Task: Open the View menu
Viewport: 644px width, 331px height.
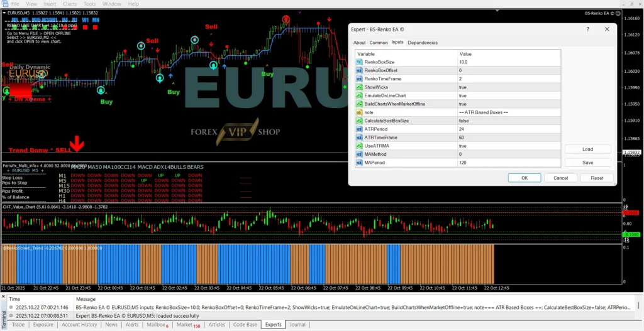Action: click(31, 4)
